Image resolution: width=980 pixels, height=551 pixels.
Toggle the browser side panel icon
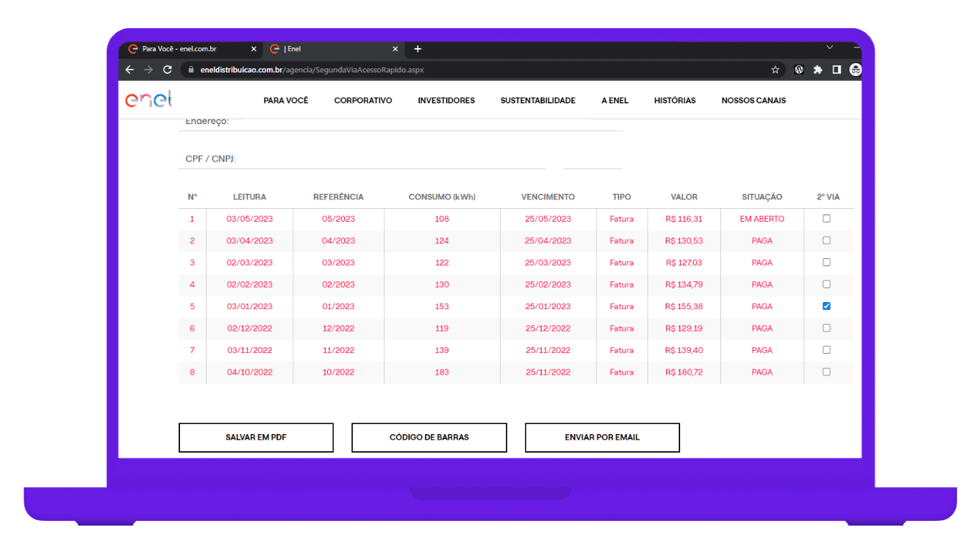(836, 70)
